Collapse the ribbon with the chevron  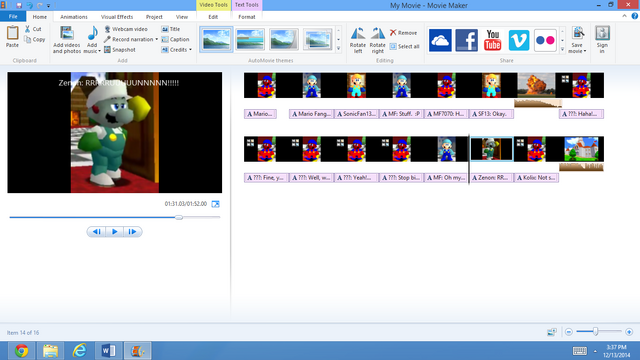(x=624, y=16)
